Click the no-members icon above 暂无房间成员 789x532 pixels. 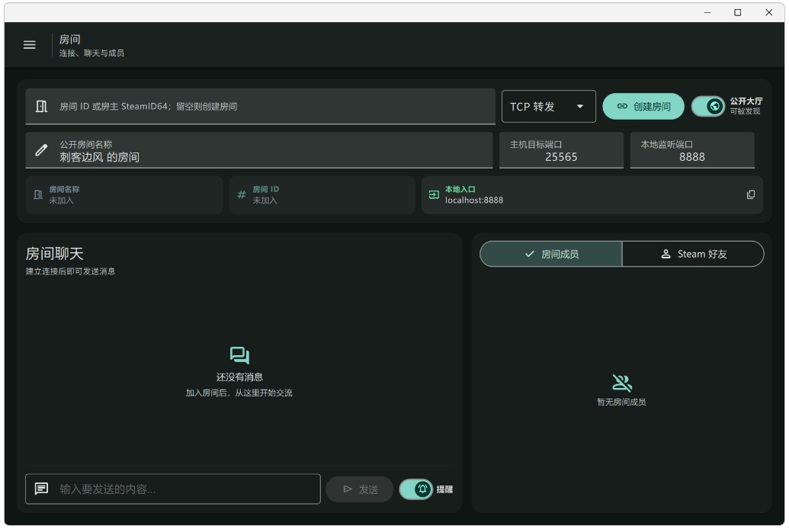[x=622, y=383]
